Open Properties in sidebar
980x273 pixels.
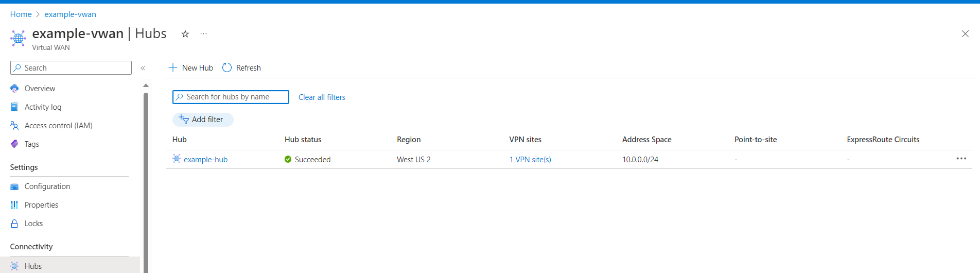pos(41,205)
